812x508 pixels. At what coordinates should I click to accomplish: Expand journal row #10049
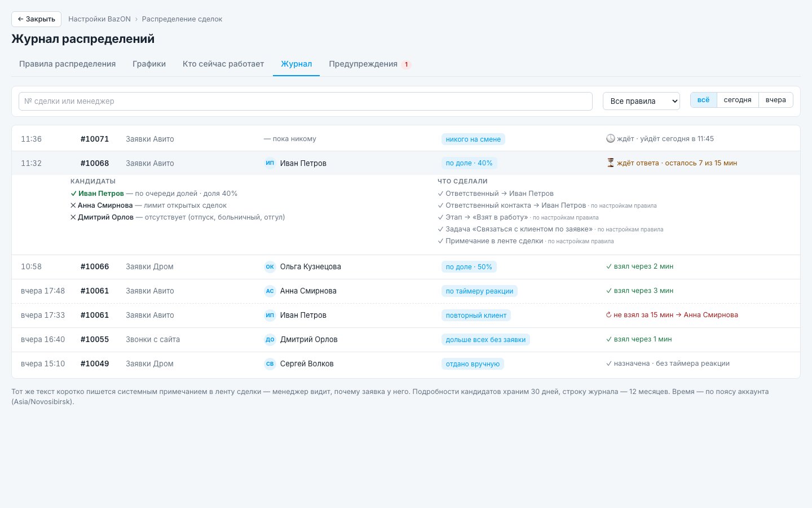[406, 364]
